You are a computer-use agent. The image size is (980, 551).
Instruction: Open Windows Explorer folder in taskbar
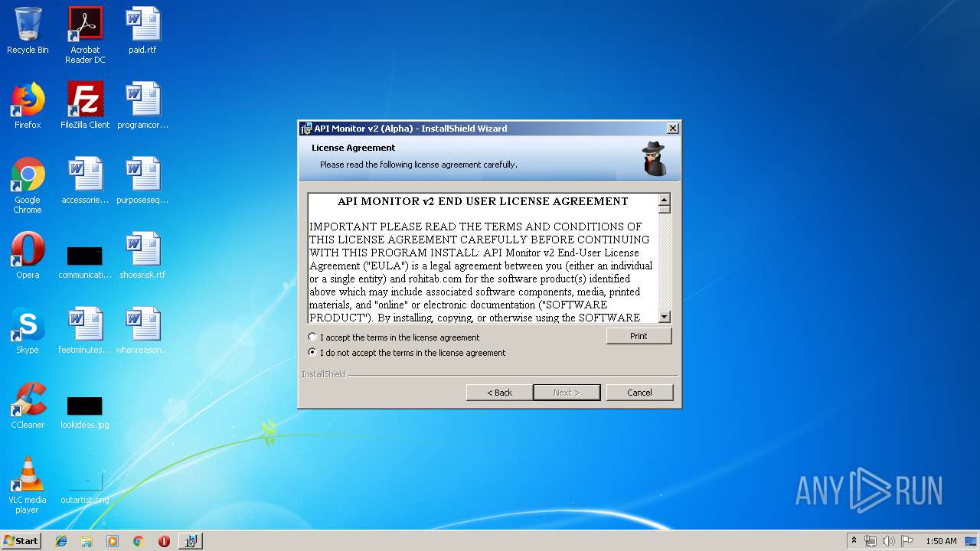pyautogui.click(x=87, y=541)
